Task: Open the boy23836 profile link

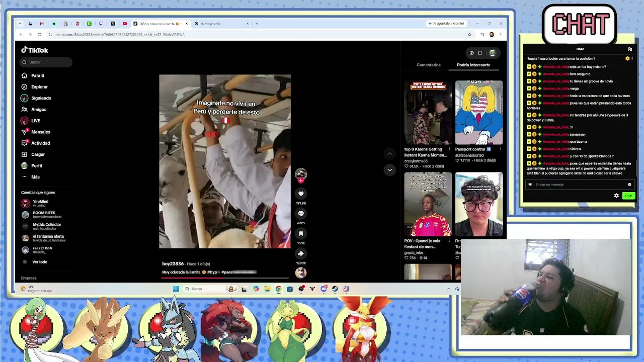Action: 173,264
